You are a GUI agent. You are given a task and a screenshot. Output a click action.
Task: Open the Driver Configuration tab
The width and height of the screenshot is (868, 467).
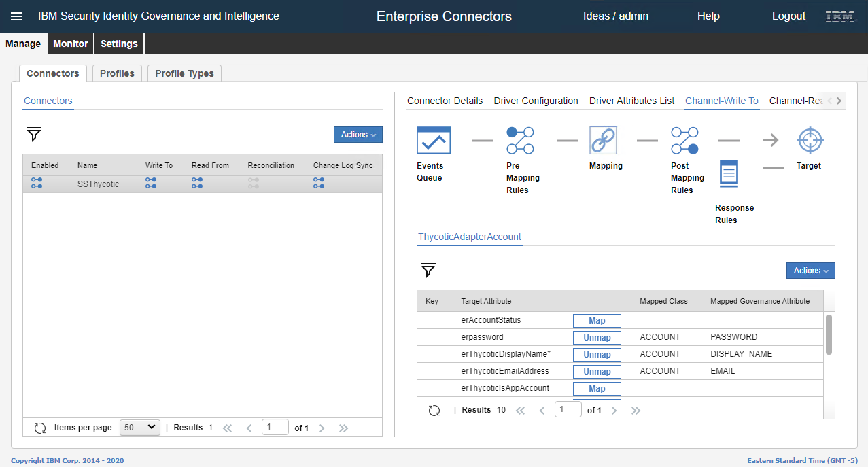point(536,101)
